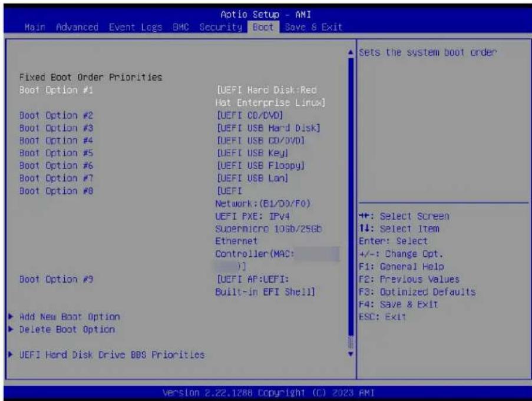The width and height of the screenshot is (532, 401).
Task: Change the UEFI Hard Disk:Red Hat Enterprise Linux value
Action: [x=270, y=96]
